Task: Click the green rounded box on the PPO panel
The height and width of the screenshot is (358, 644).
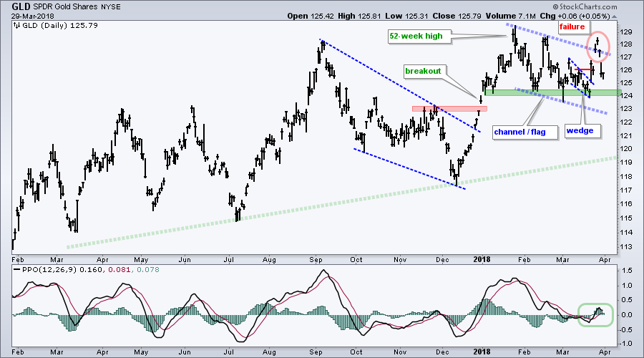Action: (595, 315)
